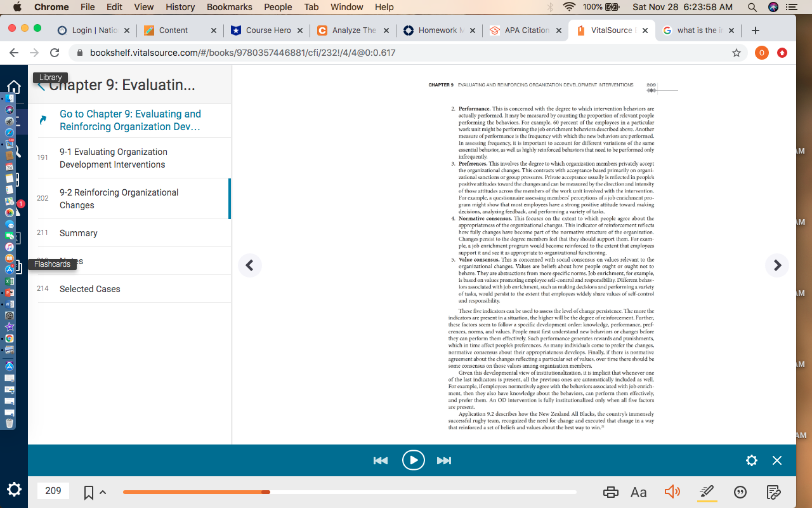Open Chrome's Bookmarks menu
The image size is (812, 508).
[229, 7]
